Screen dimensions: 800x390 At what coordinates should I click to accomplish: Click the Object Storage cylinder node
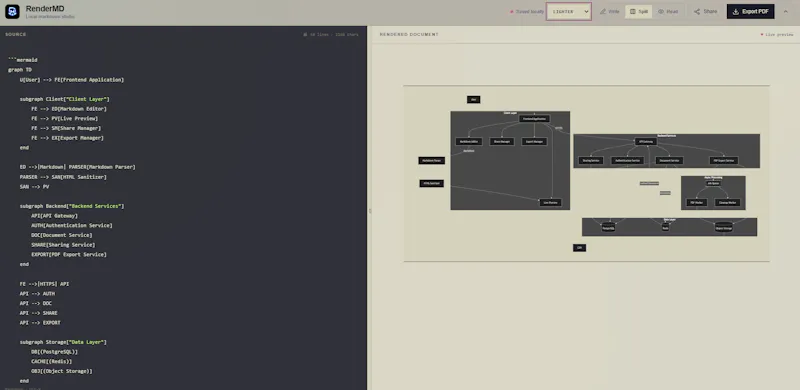[x=723, y=227]
